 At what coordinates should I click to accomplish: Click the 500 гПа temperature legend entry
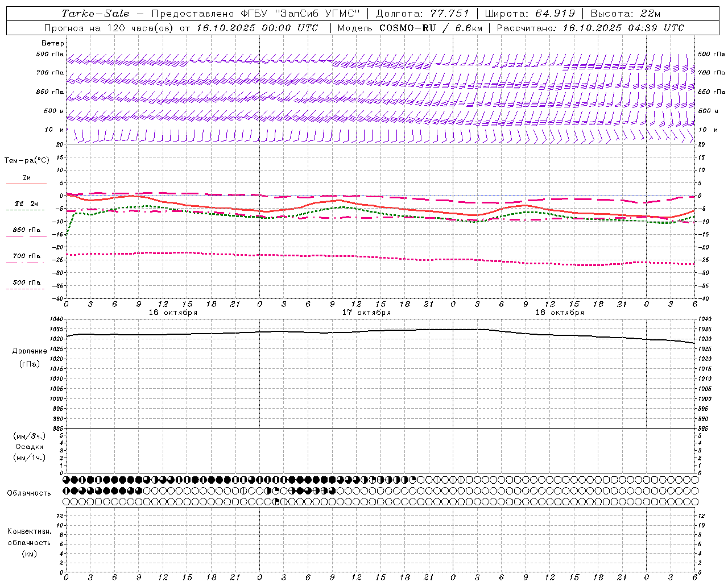pos(26,282)
